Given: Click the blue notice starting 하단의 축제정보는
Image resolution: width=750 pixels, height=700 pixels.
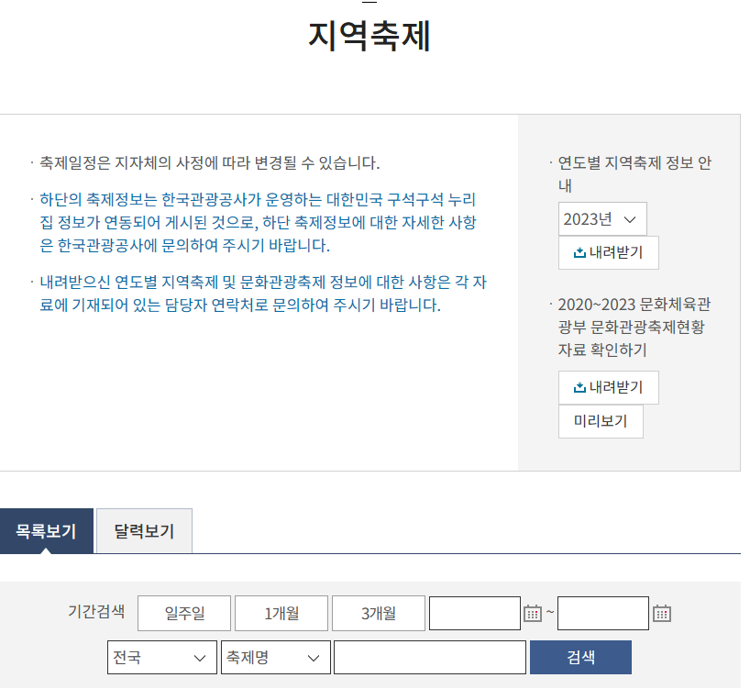Looking at the screenshot, I should coord(259,223).
